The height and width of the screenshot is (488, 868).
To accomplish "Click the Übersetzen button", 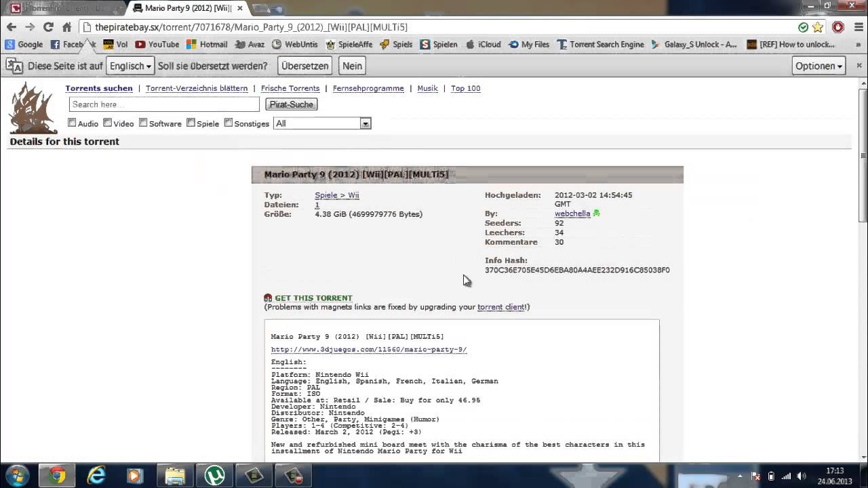I will (305, 66).
